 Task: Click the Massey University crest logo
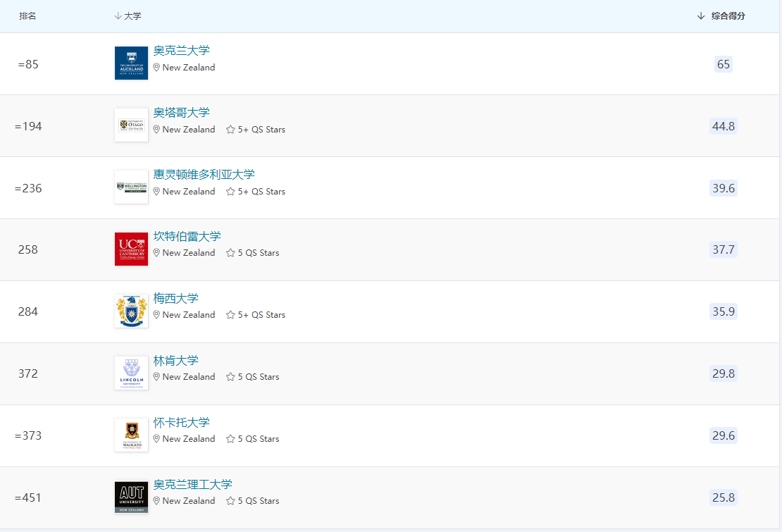coord(131,311)
